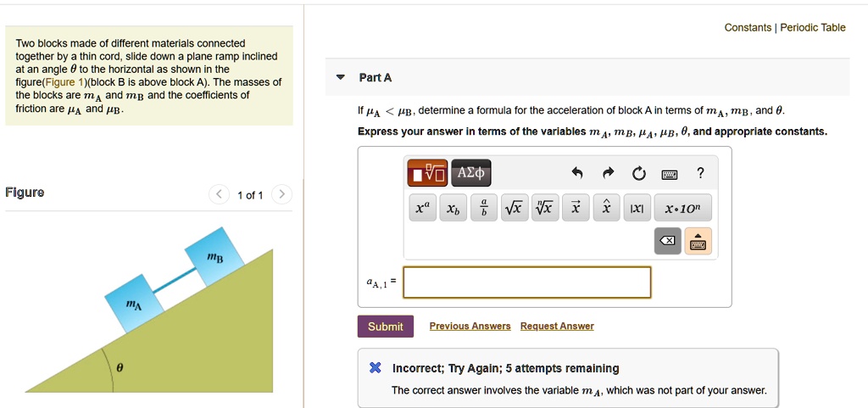Open the Greek symbols palette
This screenshot has width=868, height=408.
point(470,174)
